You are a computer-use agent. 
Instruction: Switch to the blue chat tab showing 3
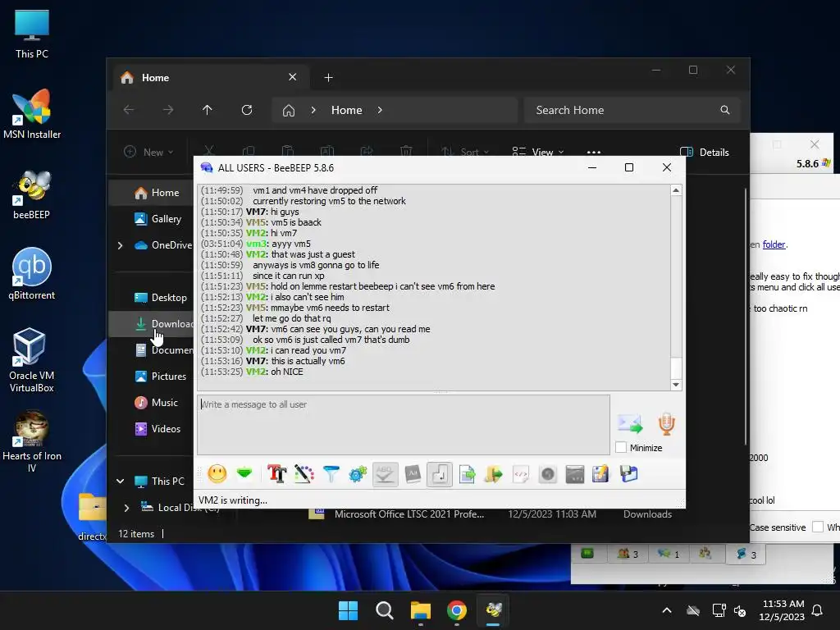click(x=746, y=554)
